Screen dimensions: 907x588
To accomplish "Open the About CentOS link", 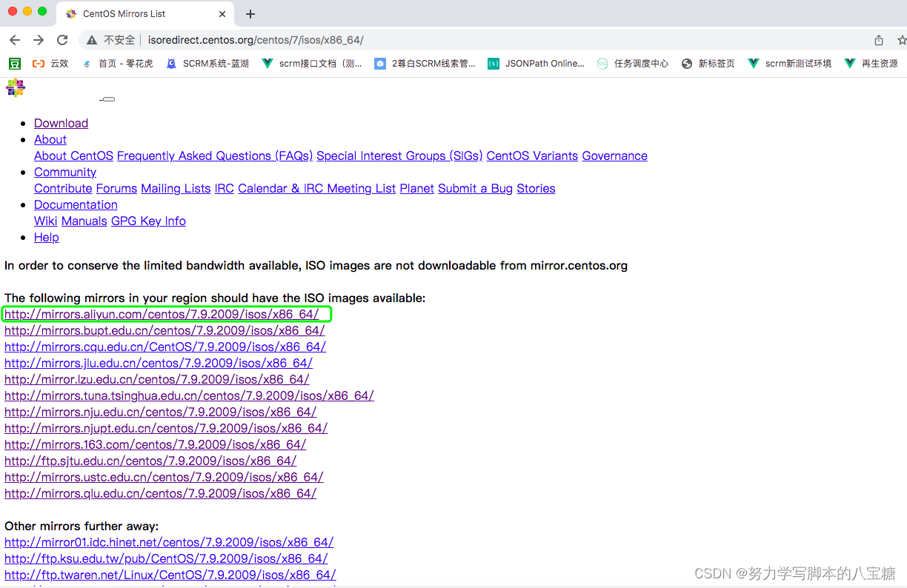I will (x=73, y=156).
